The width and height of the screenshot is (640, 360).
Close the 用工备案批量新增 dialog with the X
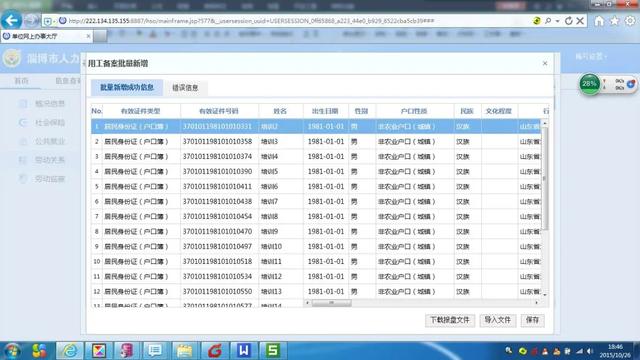coord(545,63)
